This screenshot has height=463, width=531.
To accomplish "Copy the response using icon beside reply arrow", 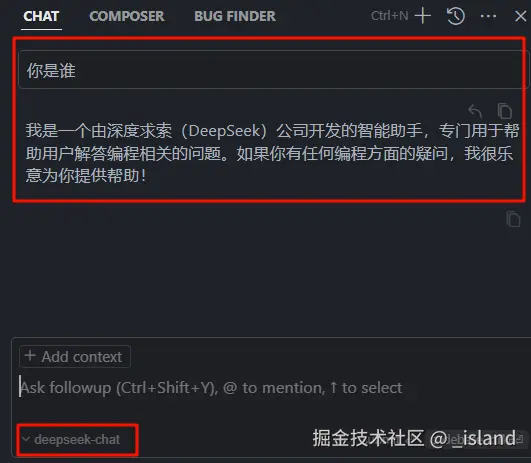I will 505,111.
